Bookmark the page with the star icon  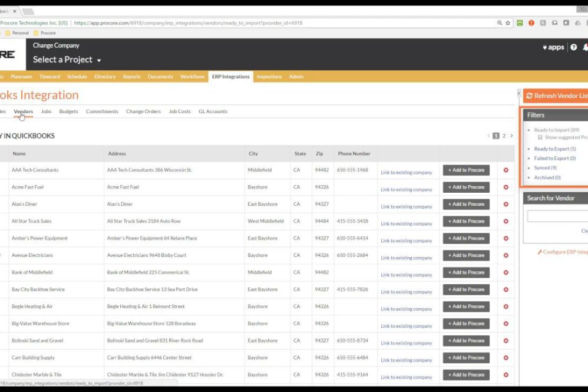(x=508, y=23)
